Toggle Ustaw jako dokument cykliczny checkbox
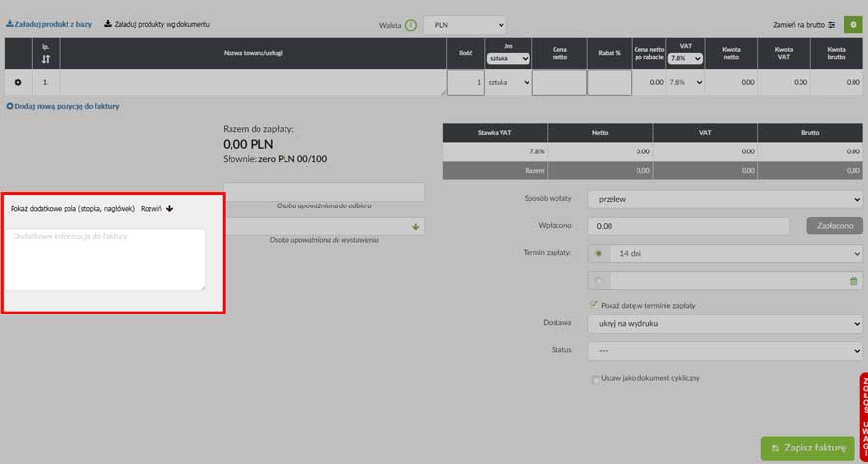Screen dimensions: 868x464 coord(596,379)
